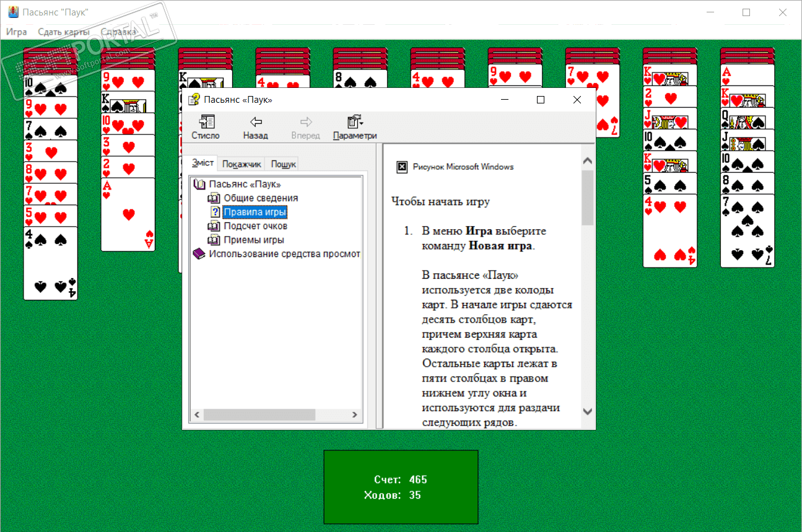
Task: Select ten of spades below the jack of spades
Action: [748, 162]
